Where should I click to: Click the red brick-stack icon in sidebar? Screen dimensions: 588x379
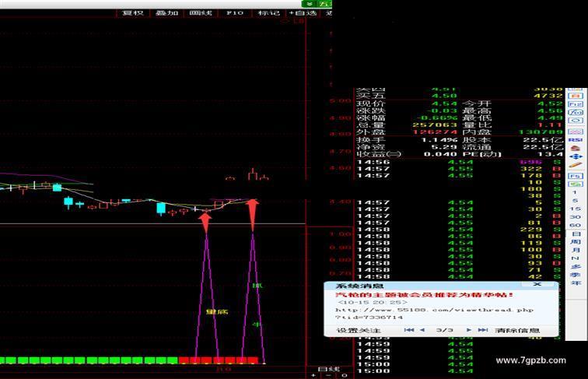click(x=576, y=148)
